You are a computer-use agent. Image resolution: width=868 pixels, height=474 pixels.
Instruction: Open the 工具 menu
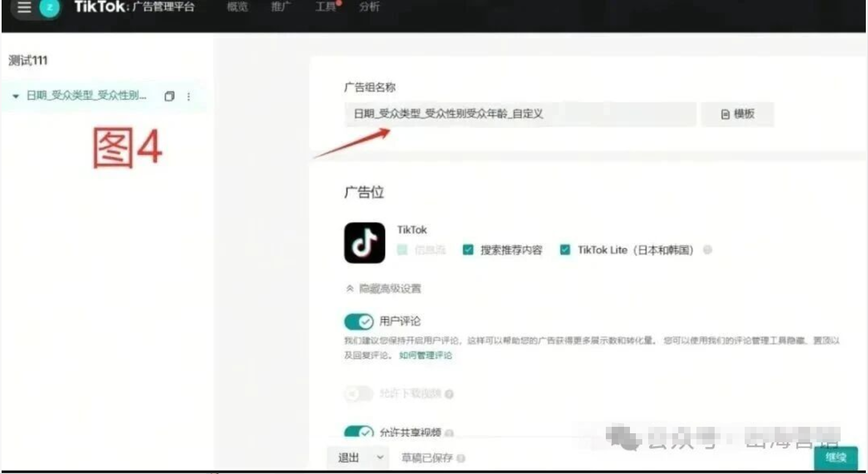click(326, 7)
